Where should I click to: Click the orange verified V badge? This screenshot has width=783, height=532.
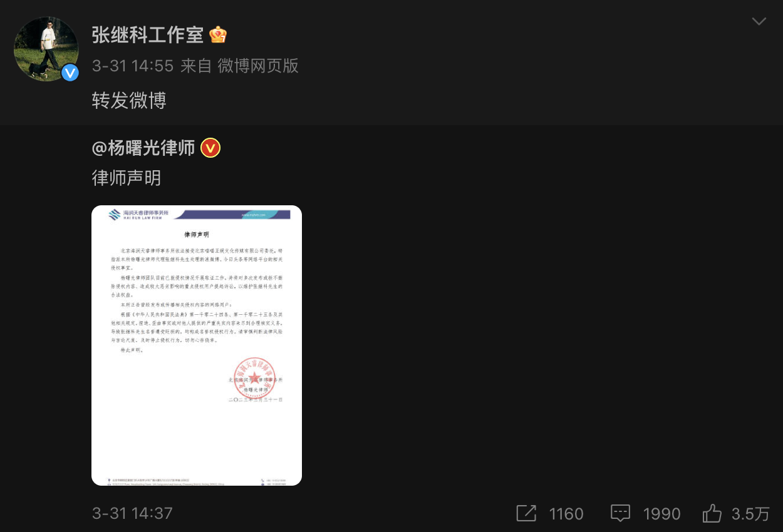pyautogui.click(x=210, y=148)
